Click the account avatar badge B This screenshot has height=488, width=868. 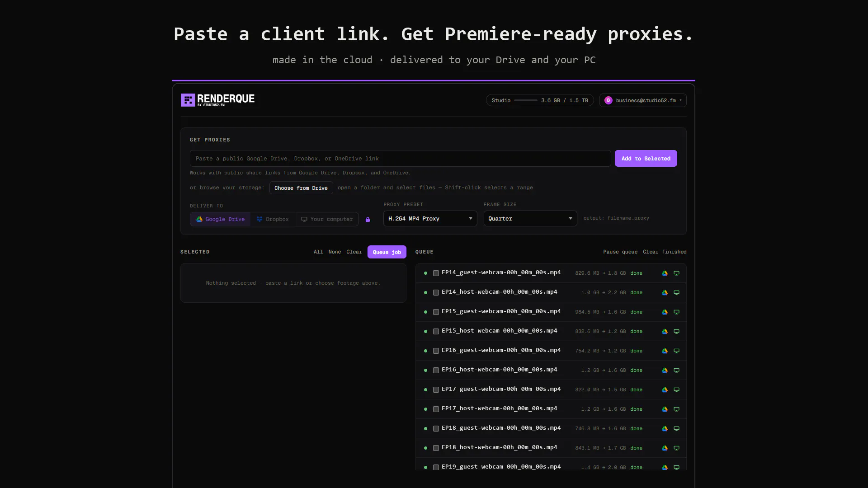tap(609, 100)
